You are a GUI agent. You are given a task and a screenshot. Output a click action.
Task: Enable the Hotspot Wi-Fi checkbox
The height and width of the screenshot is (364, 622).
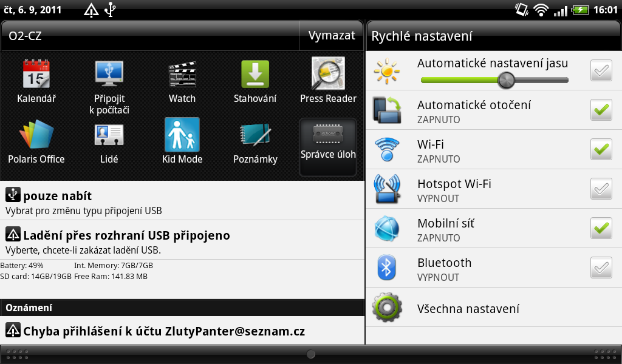pyautogui.click(x=601, y=189)
